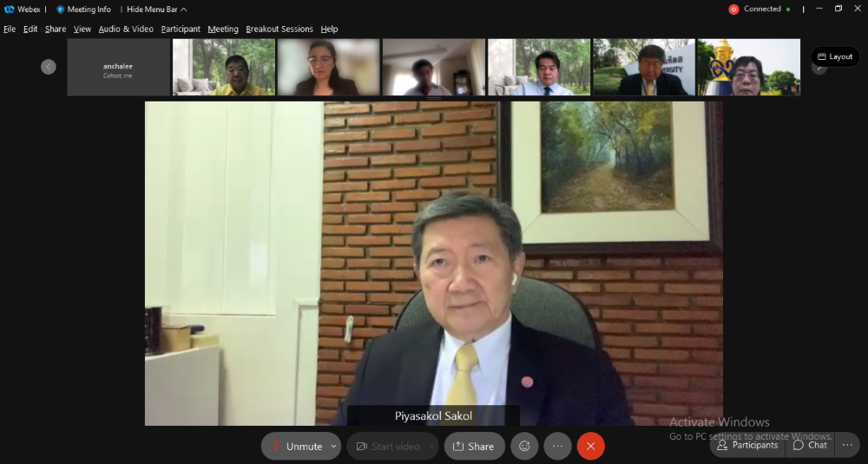Viewport: 868px width, 464px height.
Task: Open more options in the center toolbar
Action: click(557, 446)
